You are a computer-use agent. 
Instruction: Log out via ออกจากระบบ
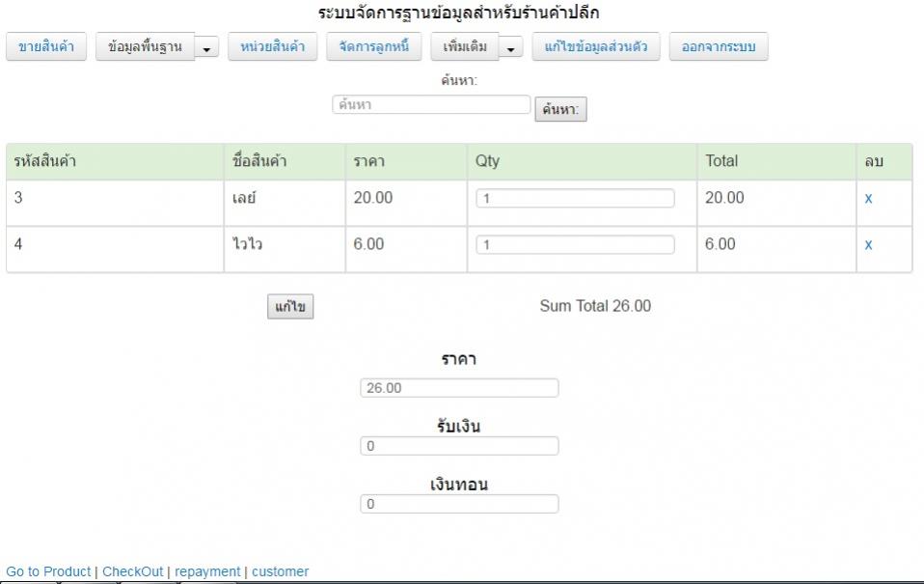coord(719,46)
